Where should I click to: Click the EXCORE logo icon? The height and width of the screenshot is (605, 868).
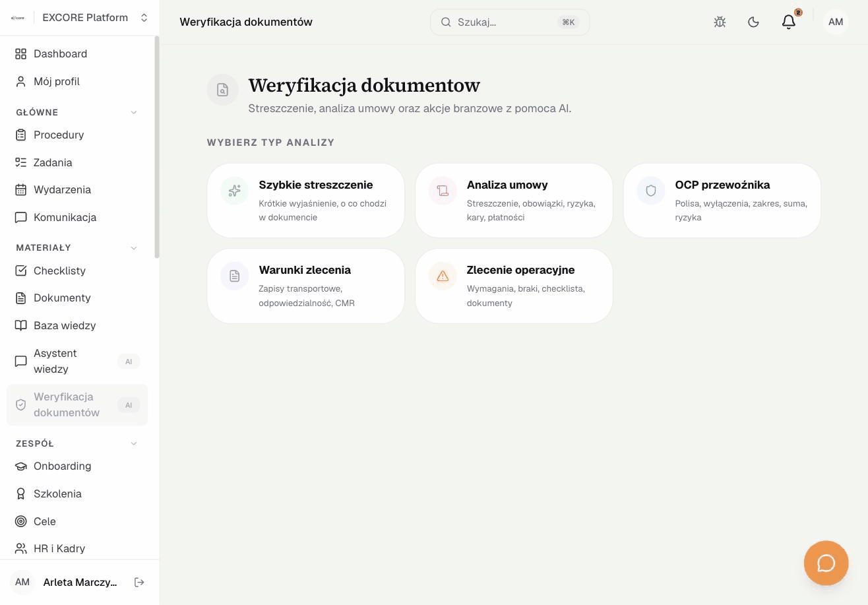18,18
